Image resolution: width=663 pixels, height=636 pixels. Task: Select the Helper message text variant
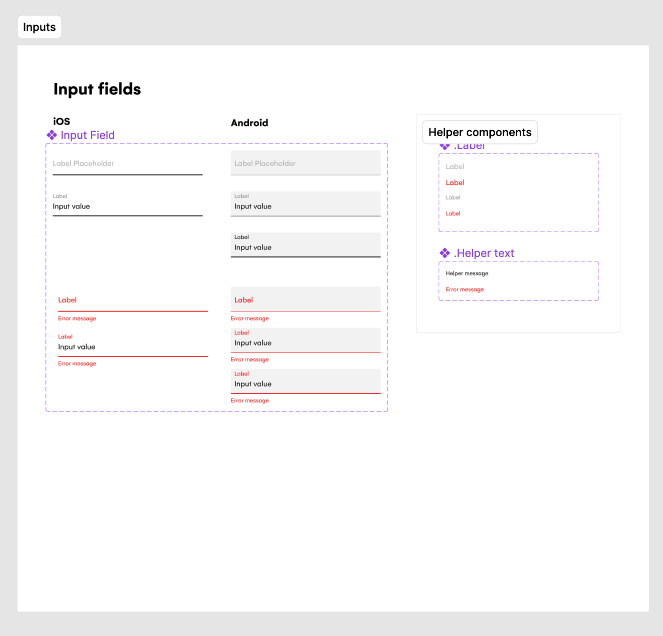(467, 273)
